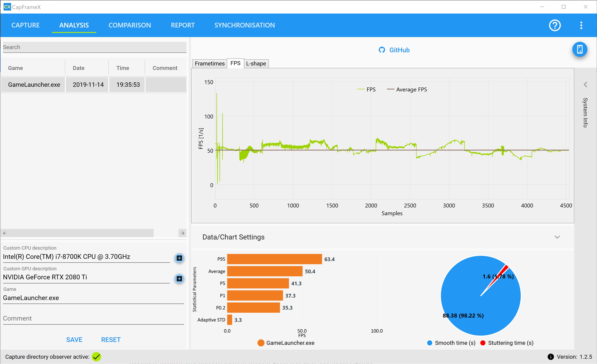
Task: Click the orange GameLauncher.exe legend swatch
Action: point(261,343)
